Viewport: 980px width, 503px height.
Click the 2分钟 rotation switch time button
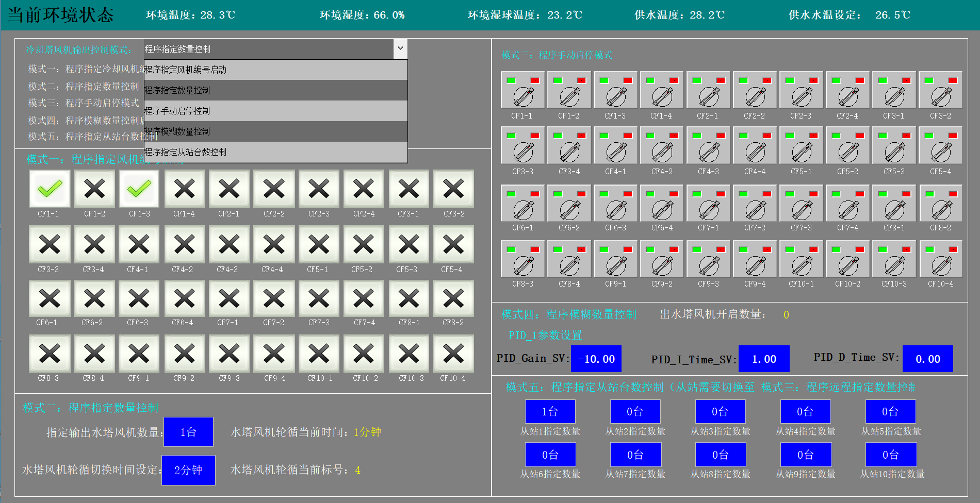point(188,470)
